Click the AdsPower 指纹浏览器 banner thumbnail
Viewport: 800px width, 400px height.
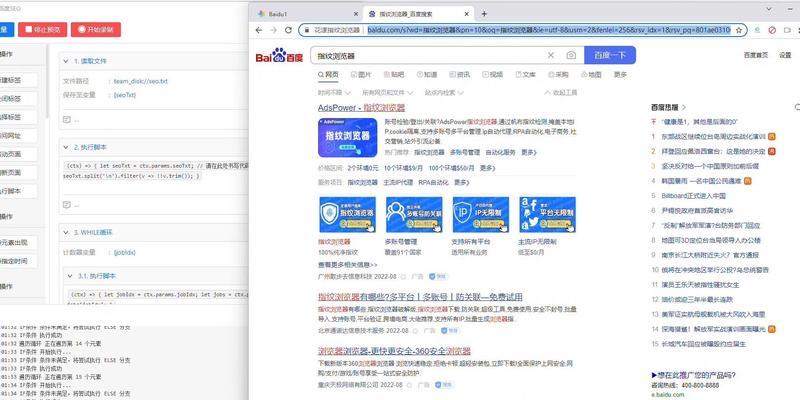[347, 137]
